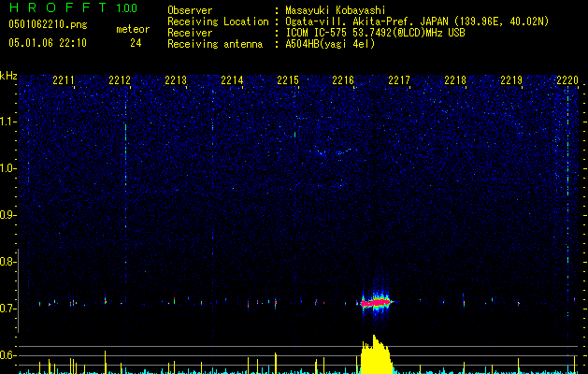
Task: Select the antenna value "A504HB(yagi 4el)"
Action: 330,44
